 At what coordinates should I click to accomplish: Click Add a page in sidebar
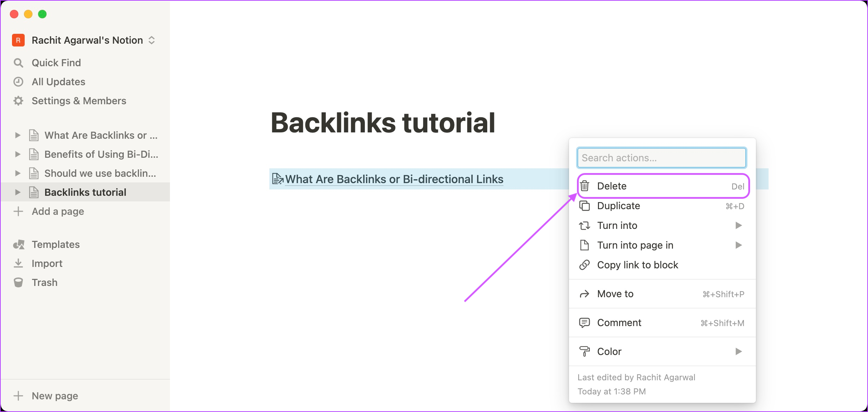click(x=57, y=211)
